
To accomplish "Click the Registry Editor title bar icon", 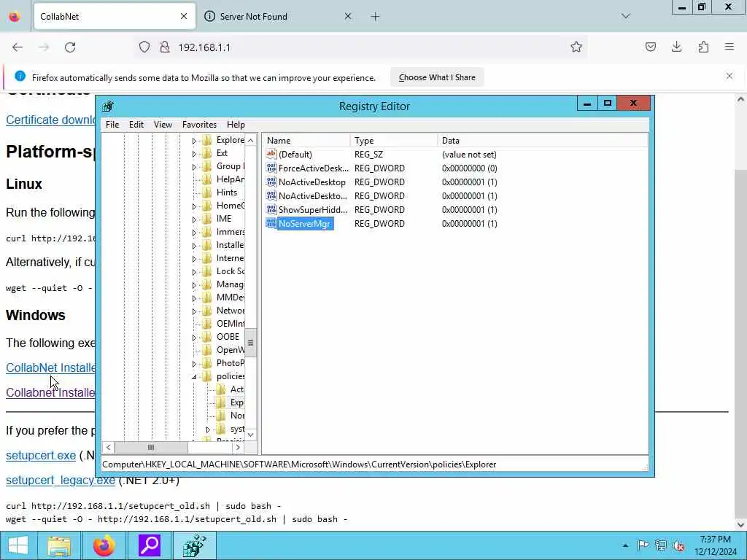I will pyautogui.click(x=108, y=106).
